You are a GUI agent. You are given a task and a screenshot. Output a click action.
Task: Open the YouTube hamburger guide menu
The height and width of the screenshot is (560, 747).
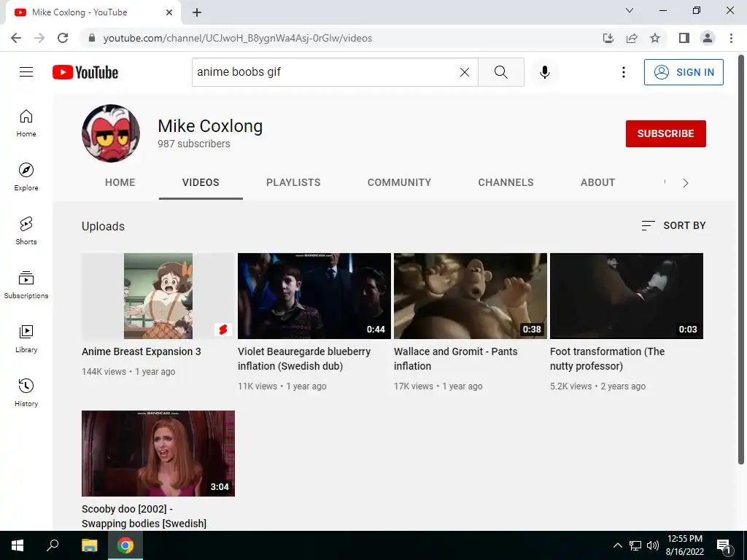point(26,72)
